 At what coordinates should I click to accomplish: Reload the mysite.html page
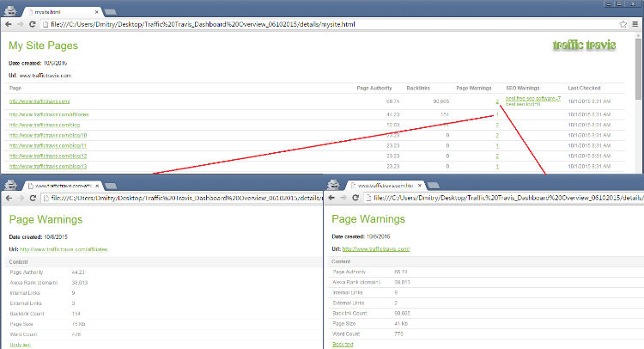(33, 24)
